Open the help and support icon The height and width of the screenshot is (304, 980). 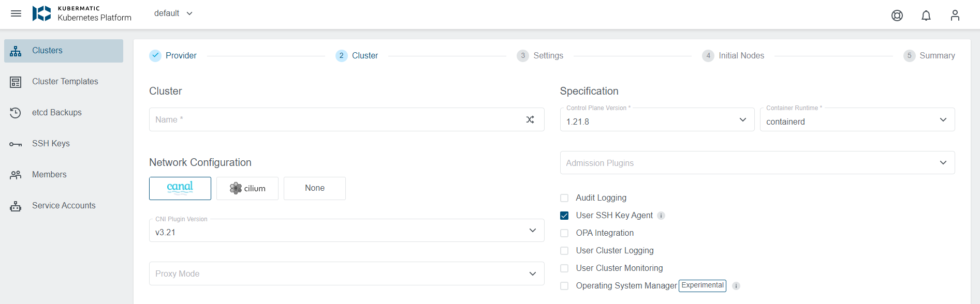[897, 16]
